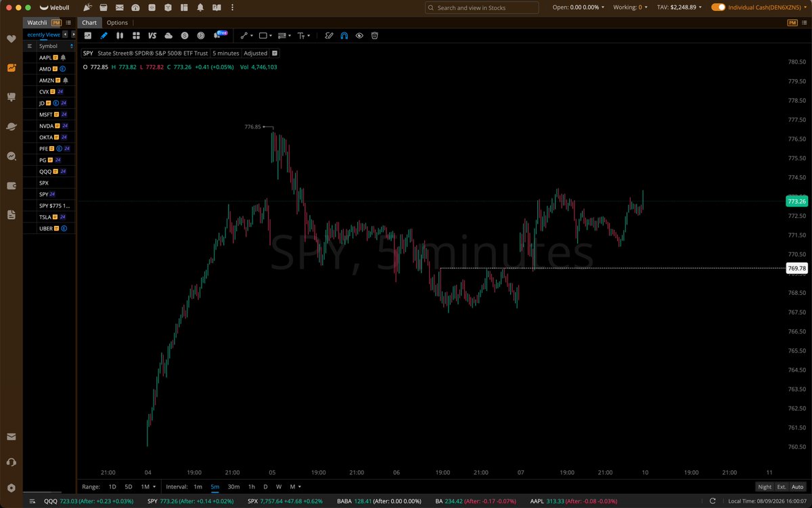This screenshot has height=508, width=812.
Task: Click the cloud icon in chart toolbar
Action: 168,35
